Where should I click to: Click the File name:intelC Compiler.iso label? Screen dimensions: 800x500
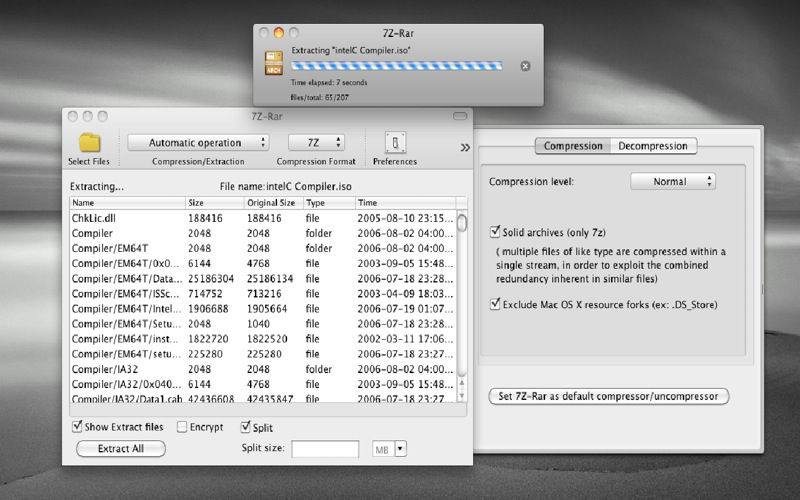(286, 187)
